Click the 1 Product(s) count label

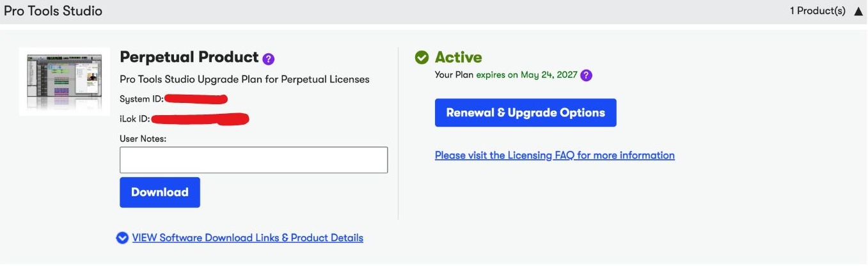tap(817, 12)
